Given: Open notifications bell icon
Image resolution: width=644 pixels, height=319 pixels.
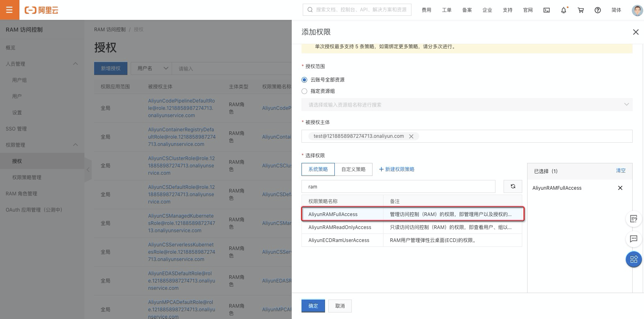Looking at the screenshot, I should pos(564,10).
